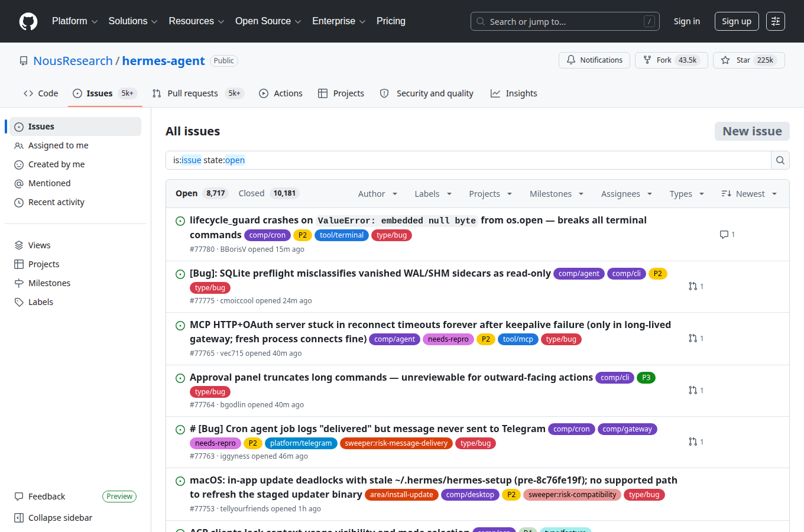
Task: Expand the Enterprise header menu
Action: point(339,21)
